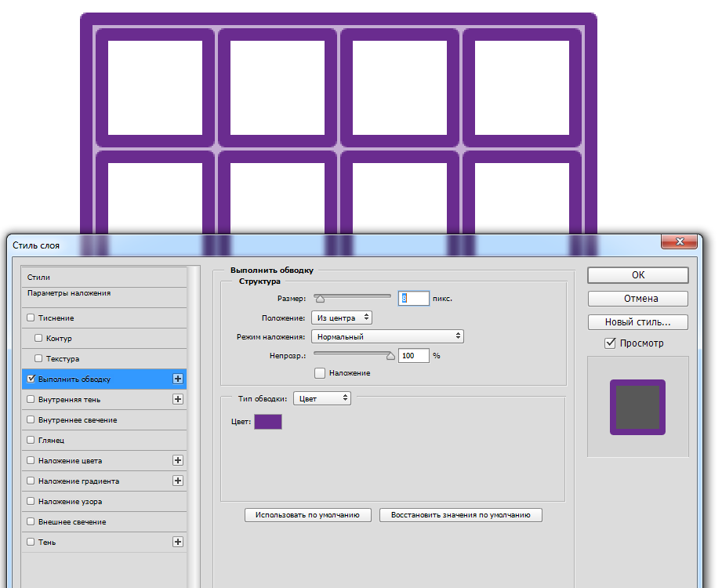The width and height of the screenshot is (722, 588).
Task: Enable the Внутренняя тень checkbox
Action: point(31,399)
